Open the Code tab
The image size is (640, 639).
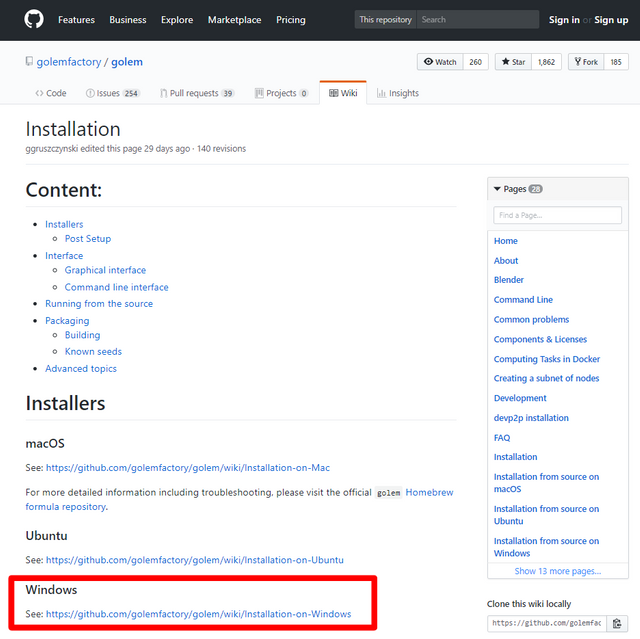pyautogui.click(x=51, y=93)
